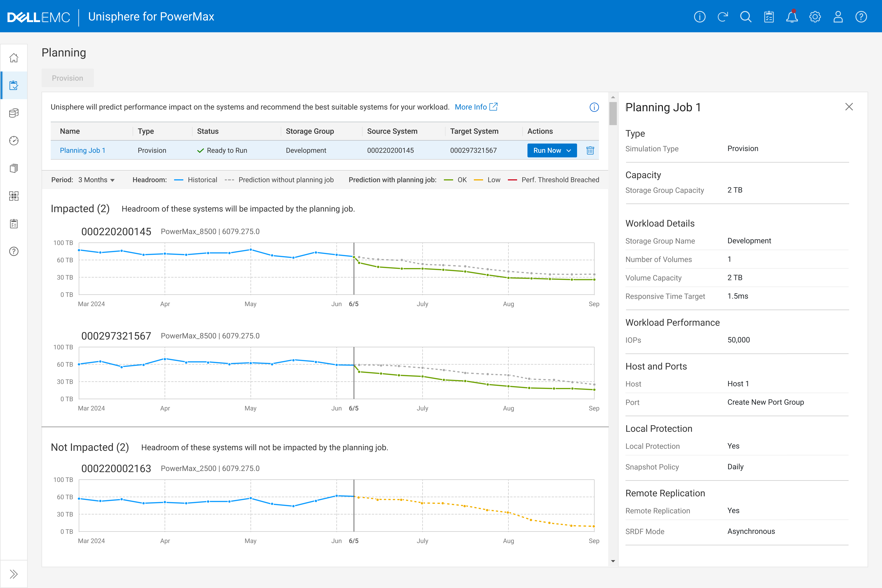
Task: Close the Planning Job 1 details panel
Action: (x=849, y=107)
